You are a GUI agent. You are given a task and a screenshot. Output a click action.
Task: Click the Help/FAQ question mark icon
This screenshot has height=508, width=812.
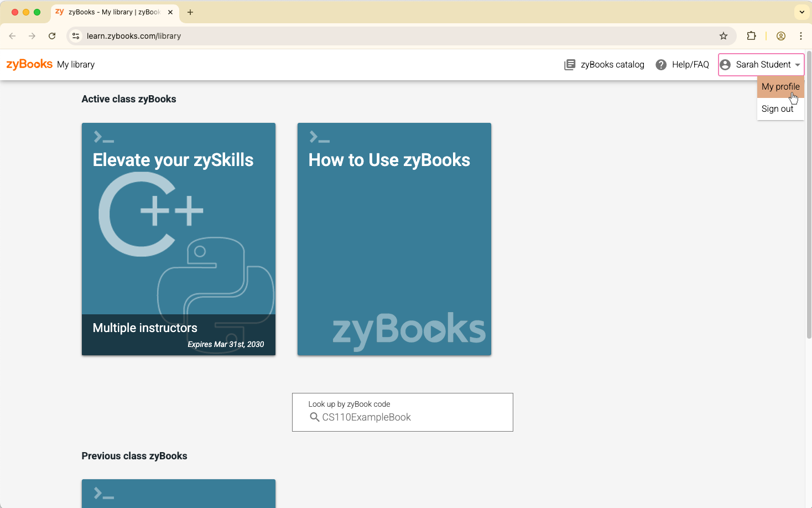pyautogui.click(x=661, y=65)
